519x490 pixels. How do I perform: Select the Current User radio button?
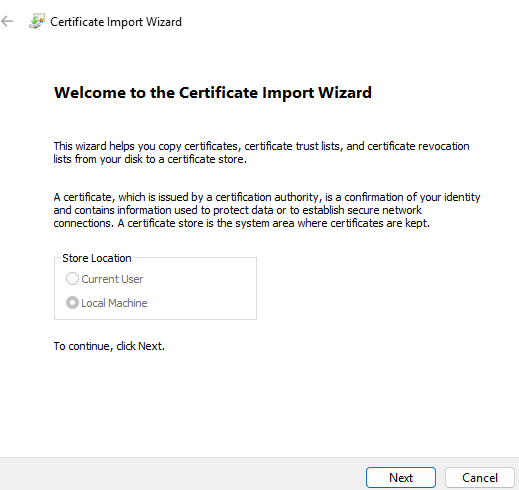point(72,279)
